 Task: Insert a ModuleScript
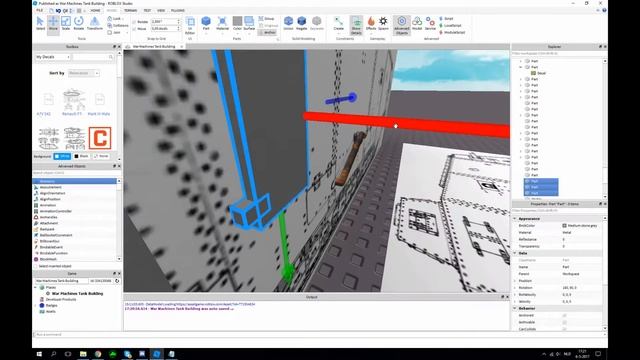452,32
